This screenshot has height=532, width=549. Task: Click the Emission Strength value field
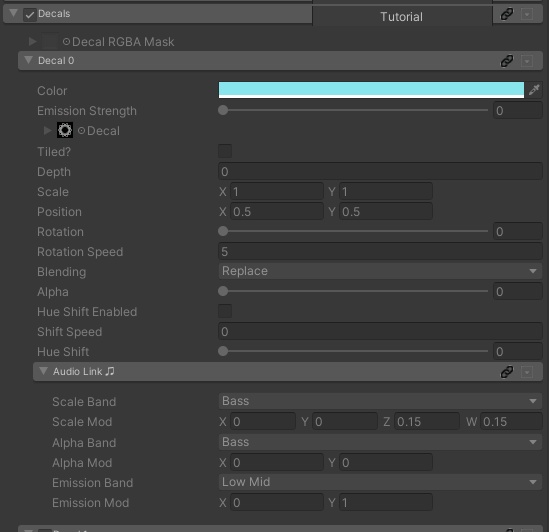point(518,111)
